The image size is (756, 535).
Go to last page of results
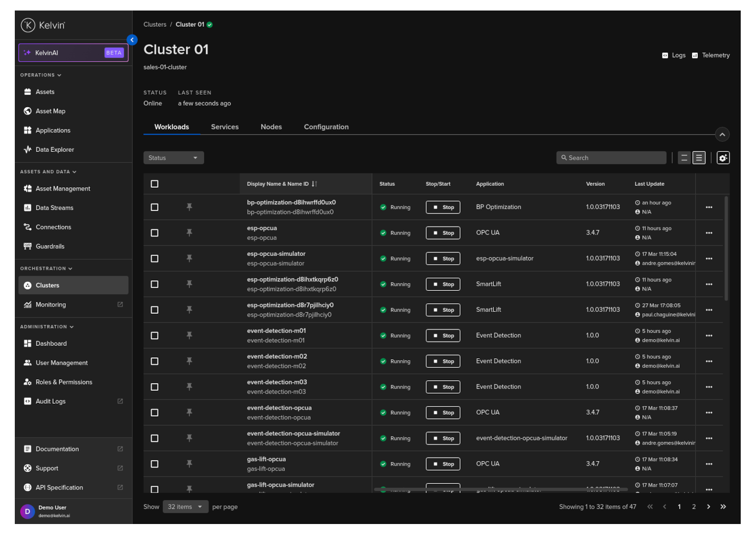tap(723, 507)
